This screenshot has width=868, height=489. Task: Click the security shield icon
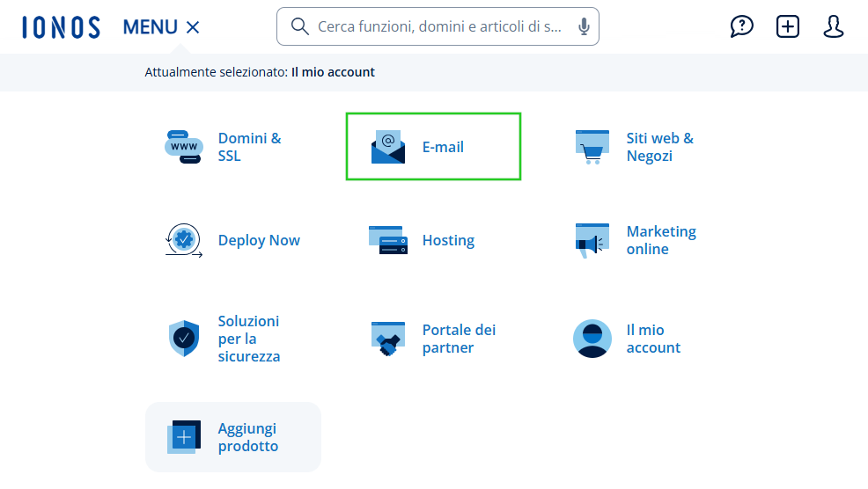point(184,338)
